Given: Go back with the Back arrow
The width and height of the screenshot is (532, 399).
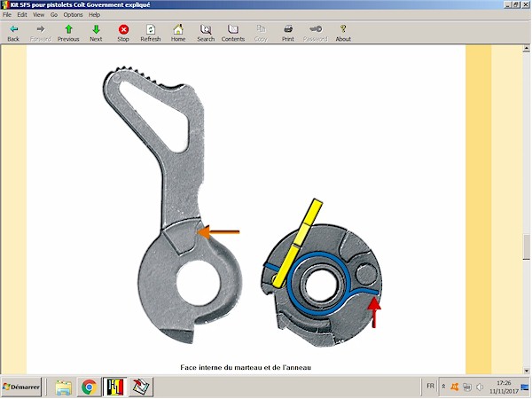Looking at the screenshot, I should point(13,34).
